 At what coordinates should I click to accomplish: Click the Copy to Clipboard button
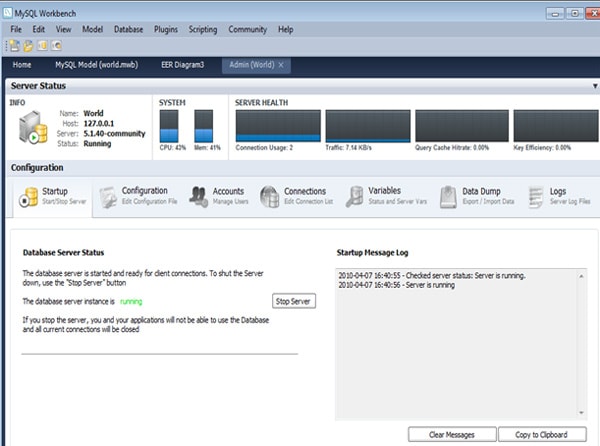tap(541, 435)
